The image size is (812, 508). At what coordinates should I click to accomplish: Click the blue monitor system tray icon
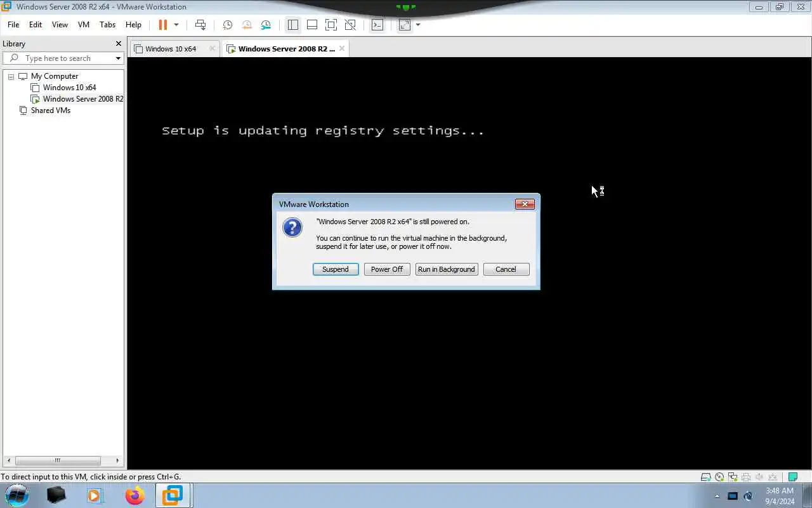coord(732,496)
